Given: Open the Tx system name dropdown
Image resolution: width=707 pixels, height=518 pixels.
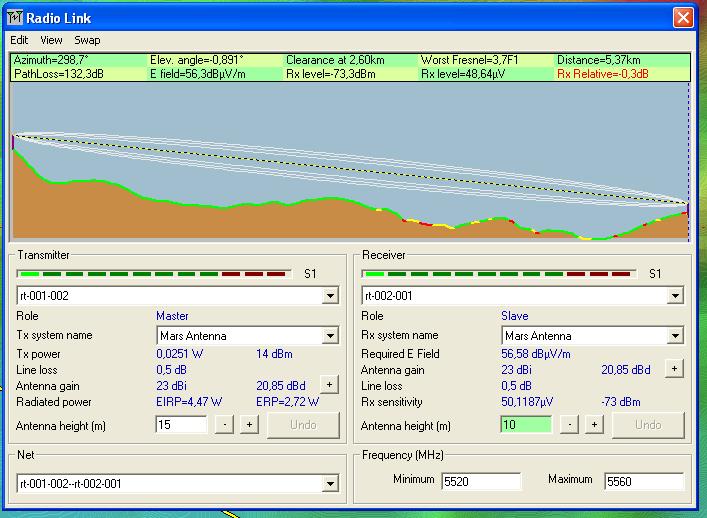Looking at the screenshot, I should coord(330,336).
